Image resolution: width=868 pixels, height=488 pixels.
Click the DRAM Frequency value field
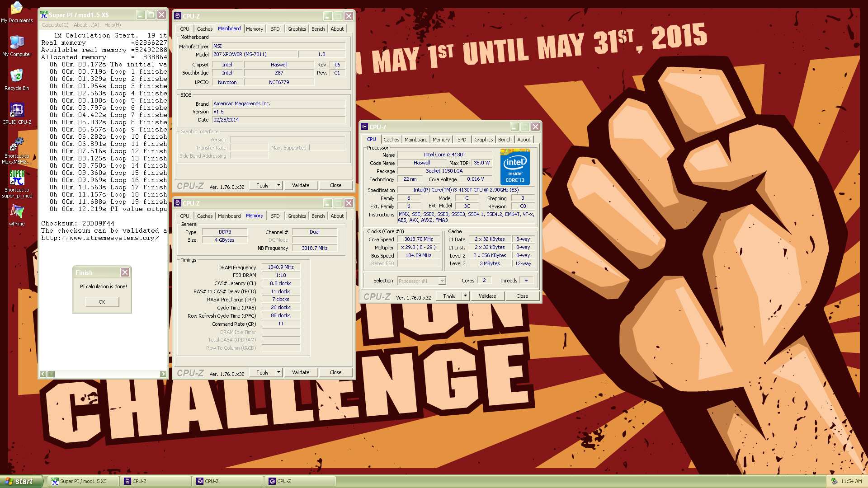[281, 267]
